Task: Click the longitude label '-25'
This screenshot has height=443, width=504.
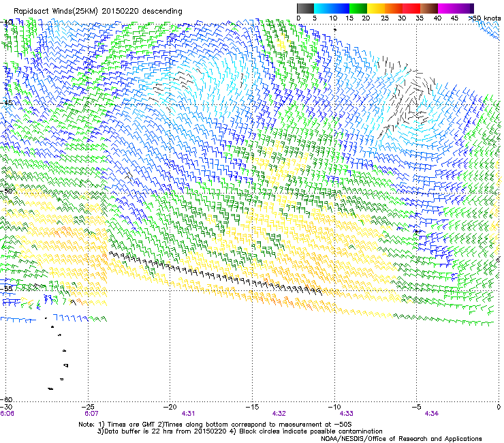Action: (x=88, y=407)
